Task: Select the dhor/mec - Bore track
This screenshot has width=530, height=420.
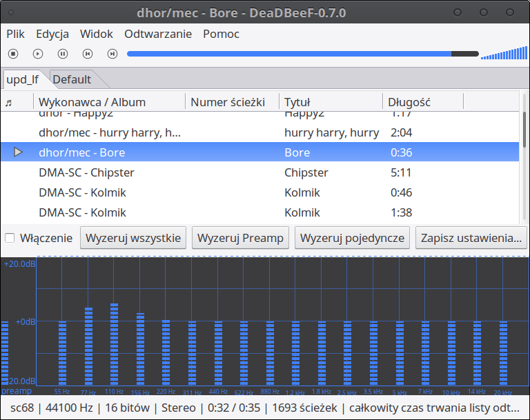Action: (x=259, y=152)
